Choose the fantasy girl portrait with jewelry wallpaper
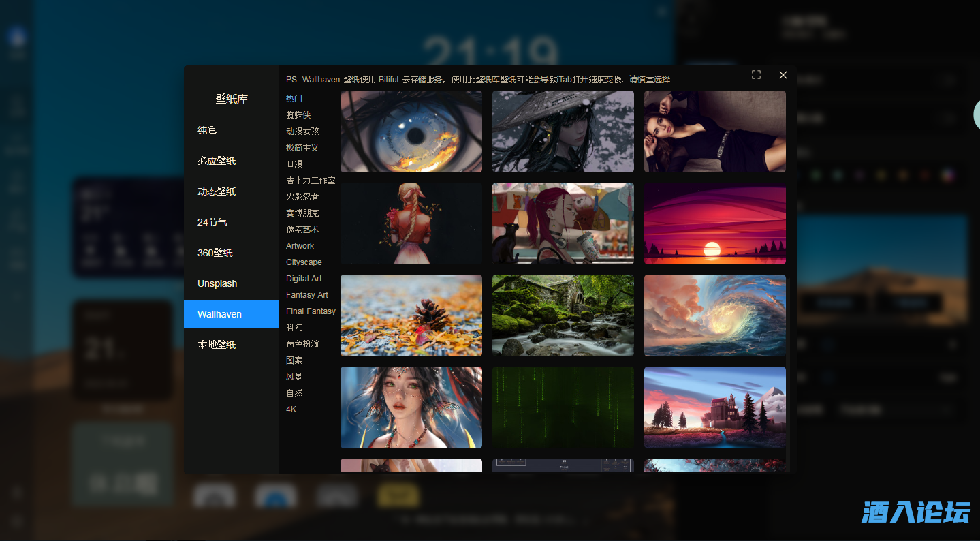Viewport: 980px width, 541px height. tap(411, 407)
